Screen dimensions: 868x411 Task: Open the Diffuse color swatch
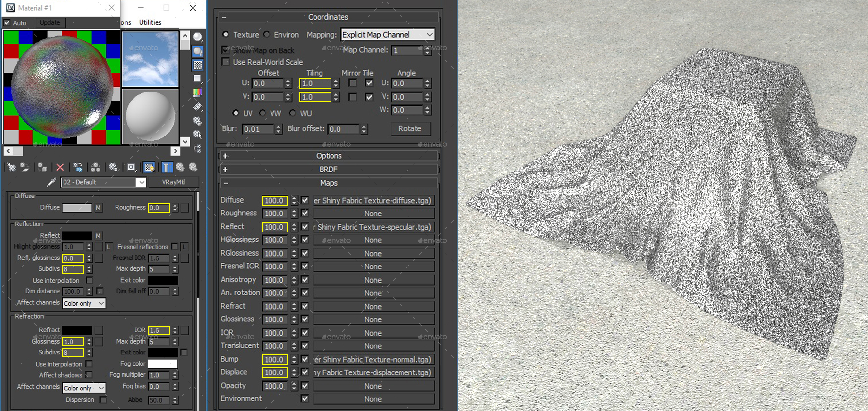tap(77, 208)
